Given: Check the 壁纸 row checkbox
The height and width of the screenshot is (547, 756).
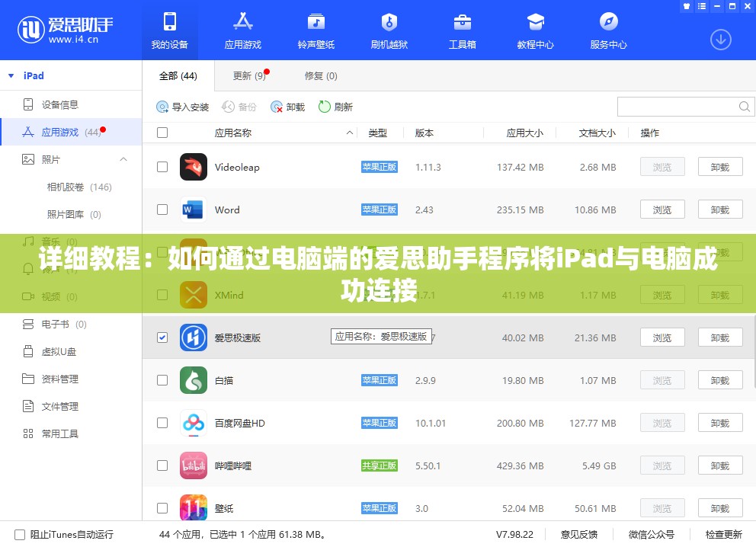Looking at the screenshot, I should pyautogui.click(x=162, y=508).
